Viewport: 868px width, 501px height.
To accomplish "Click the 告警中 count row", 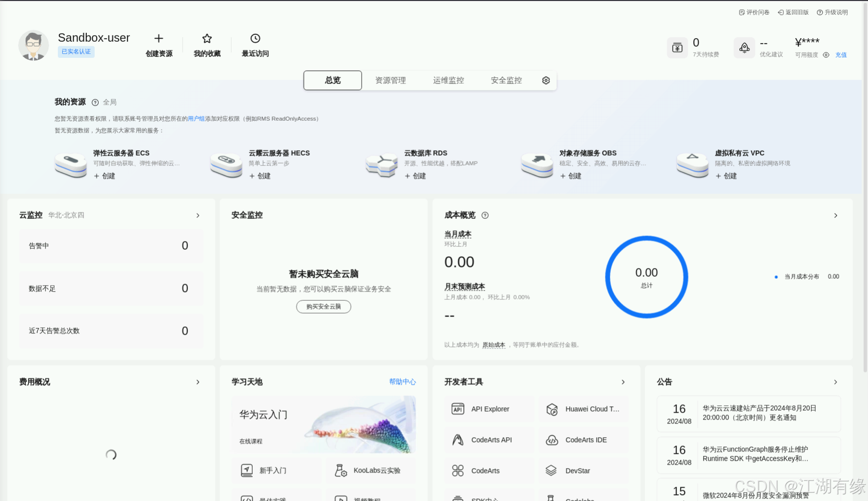I will [111, 246].
